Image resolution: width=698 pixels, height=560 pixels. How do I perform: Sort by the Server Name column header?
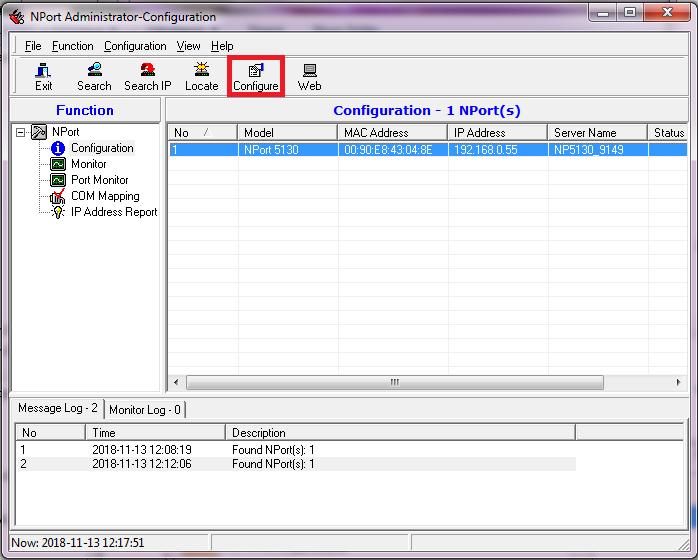(x=597, y=133)
